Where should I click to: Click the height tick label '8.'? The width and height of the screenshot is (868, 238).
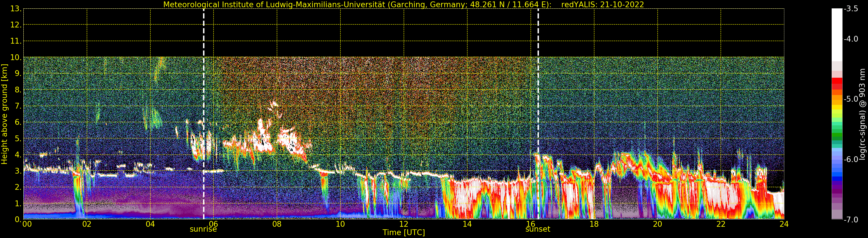pos(18,90)
